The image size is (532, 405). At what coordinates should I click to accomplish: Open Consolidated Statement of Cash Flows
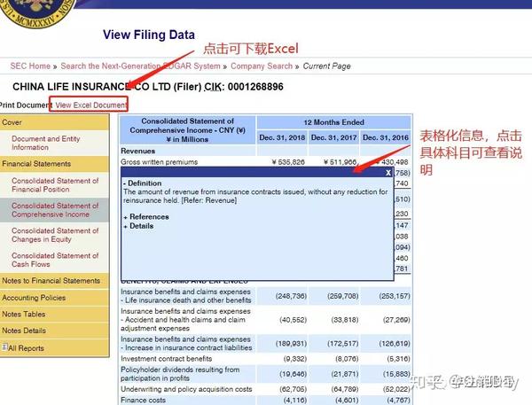55,260
